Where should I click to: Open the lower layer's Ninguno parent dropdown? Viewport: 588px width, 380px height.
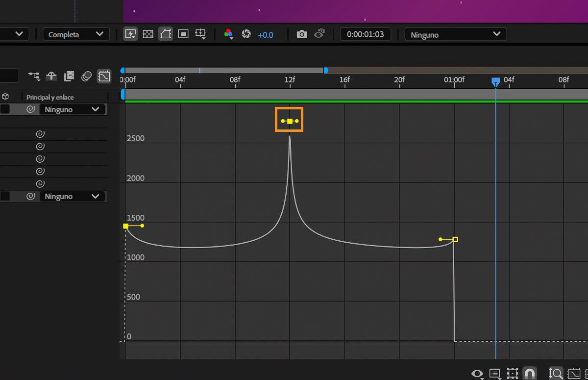pyautogui.click(x=72, y=196)
